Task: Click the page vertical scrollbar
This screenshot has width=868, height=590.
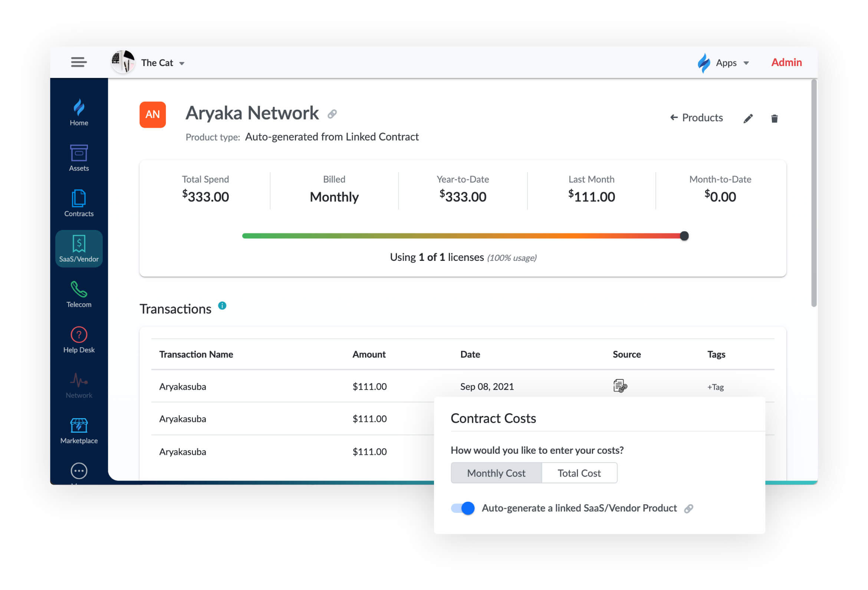Action: [814, 193]
